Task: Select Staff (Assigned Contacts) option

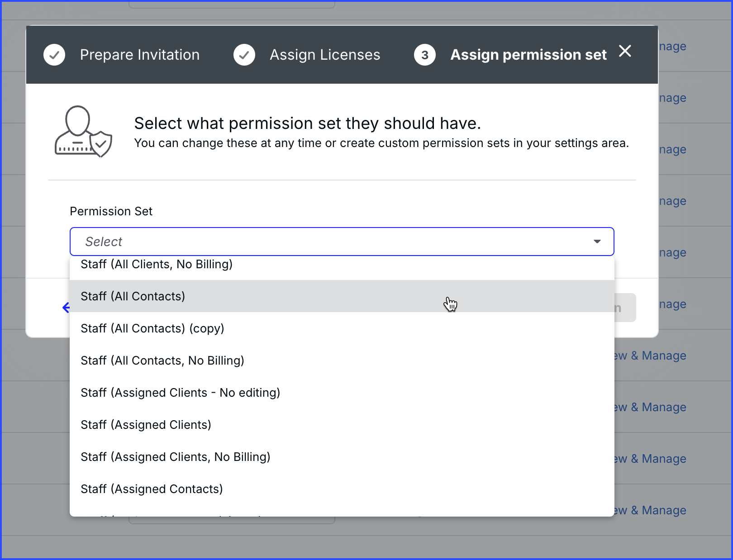Action: point(152,489)
